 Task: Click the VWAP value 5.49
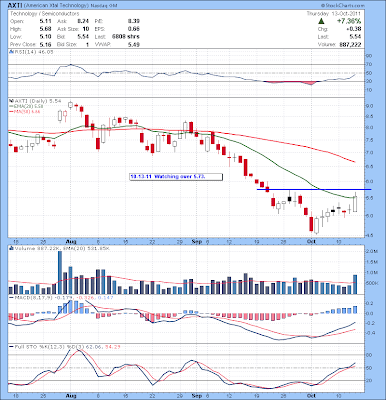134,44
